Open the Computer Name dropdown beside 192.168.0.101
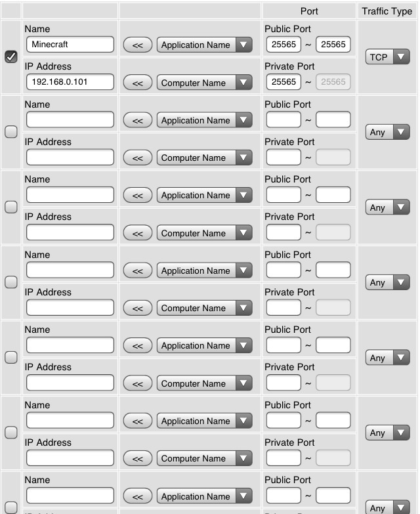 204,83
